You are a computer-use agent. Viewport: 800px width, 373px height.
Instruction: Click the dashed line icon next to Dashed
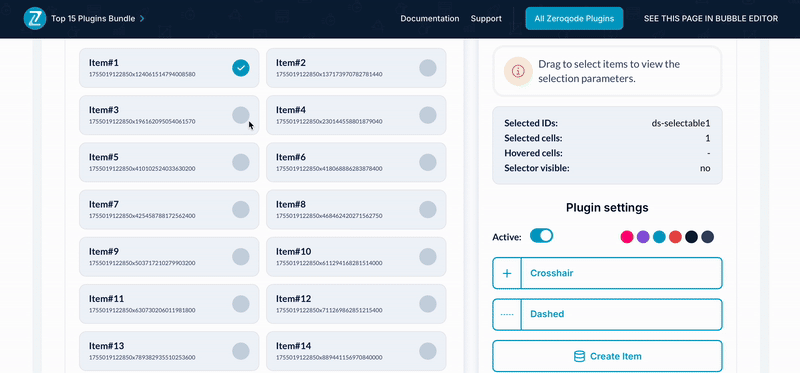click(x=507, y=314)
